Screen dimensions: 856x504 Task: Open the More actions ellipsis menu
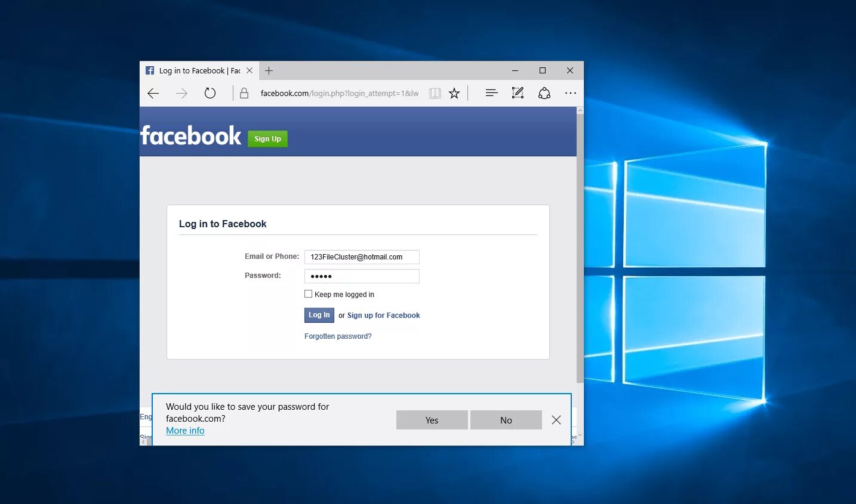pos(571,93)
